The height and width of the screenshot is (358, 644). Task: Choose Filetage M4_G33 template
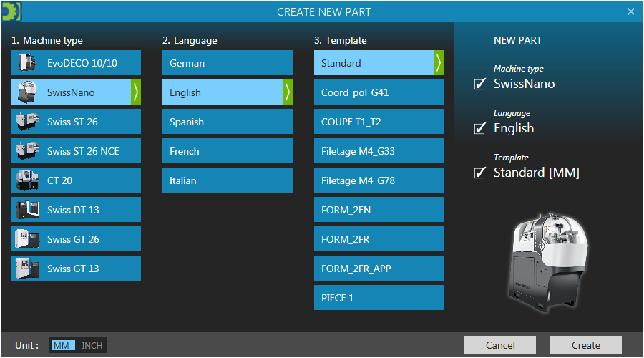coord(379,151)
